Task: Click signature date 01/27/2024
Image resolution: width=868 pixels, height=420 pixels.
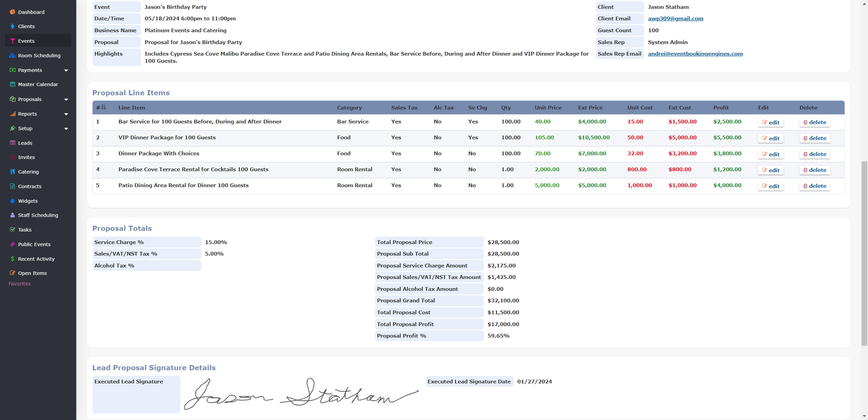Action: (534, 382)
